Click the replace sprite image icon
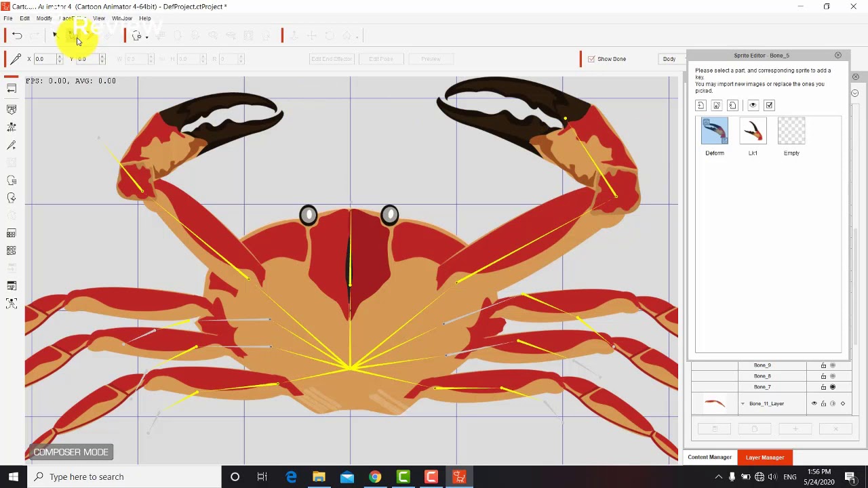868x488 pixels. tap(717, 105)
